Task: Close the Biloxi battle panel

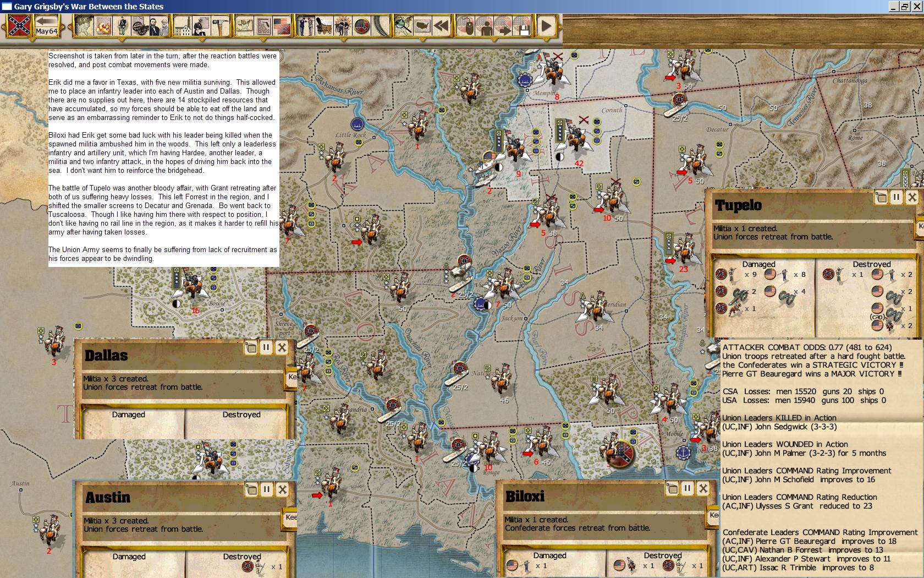Action: (x=703, y=488)
